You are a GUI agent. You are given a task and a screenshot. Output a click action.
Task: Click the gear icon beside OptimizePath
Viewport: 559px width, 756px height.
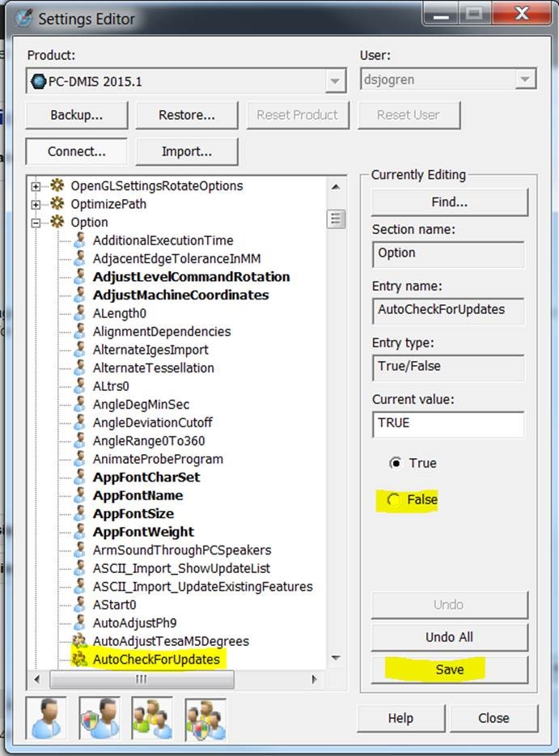click(x=57, y=203)
